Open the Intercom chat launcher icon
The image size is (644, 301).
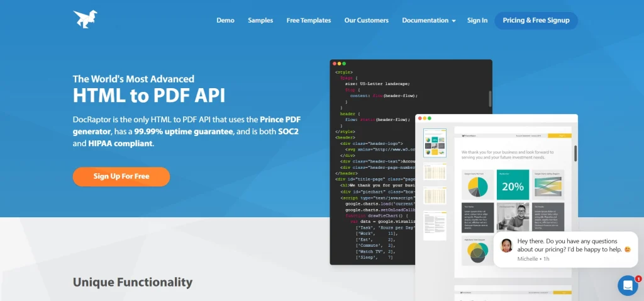(628, 285)
